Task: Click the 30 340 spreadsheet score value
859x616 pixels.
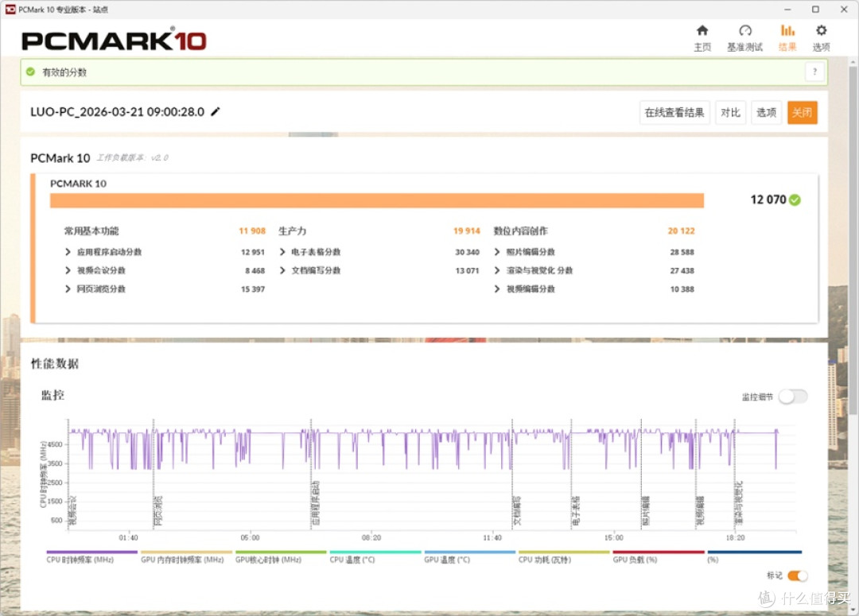Action: pyautogui.click(x=468, y=252)
